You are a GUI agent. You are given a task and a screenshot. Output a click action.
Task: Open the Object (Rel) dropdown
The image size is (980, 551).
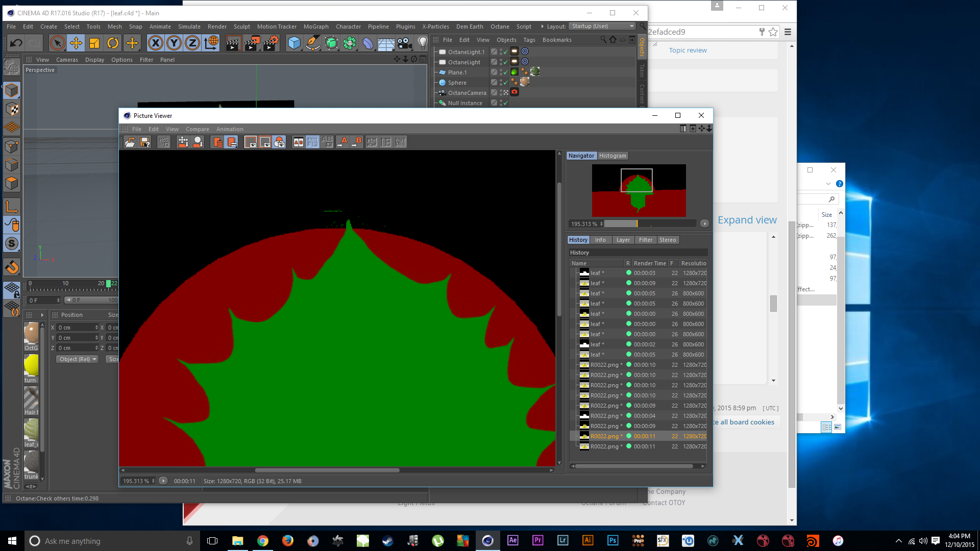coord(78,359)
